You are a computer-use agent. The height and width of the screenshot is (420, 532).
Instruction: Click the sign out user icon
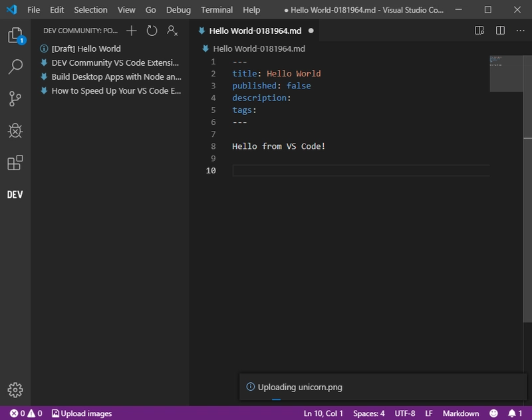pos(172,31)
